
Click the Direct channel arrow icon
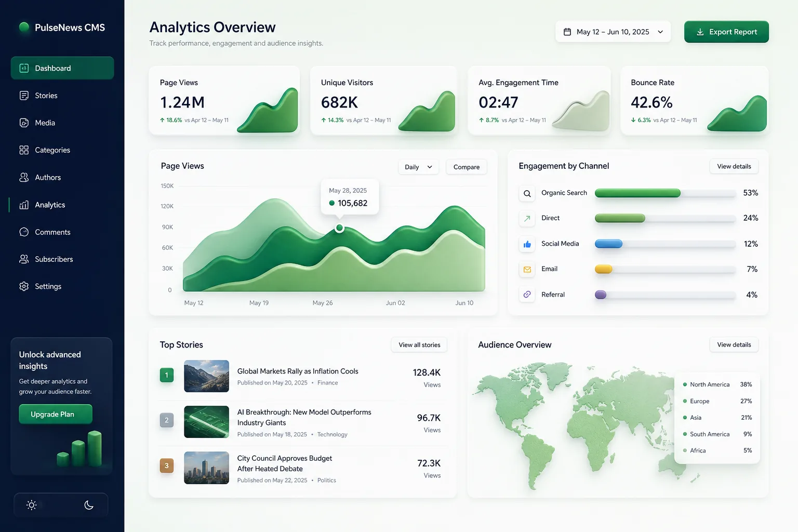tap(527, 218)
